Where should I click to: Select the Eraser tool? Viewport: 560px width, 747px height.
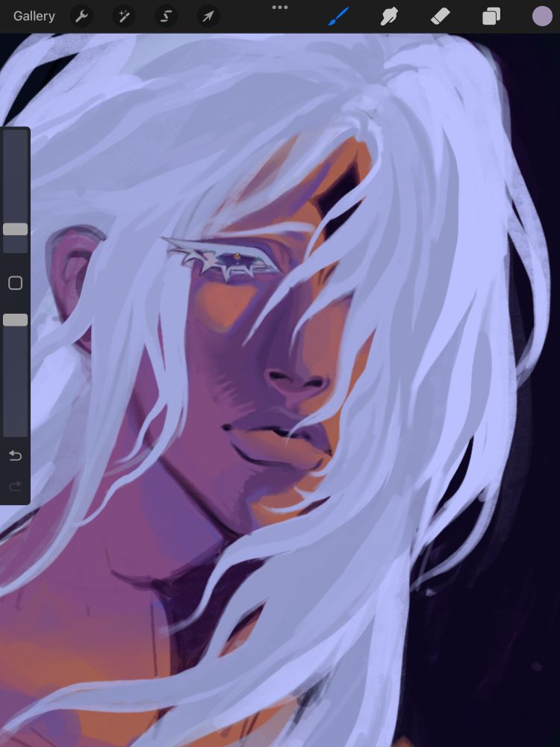440,16
